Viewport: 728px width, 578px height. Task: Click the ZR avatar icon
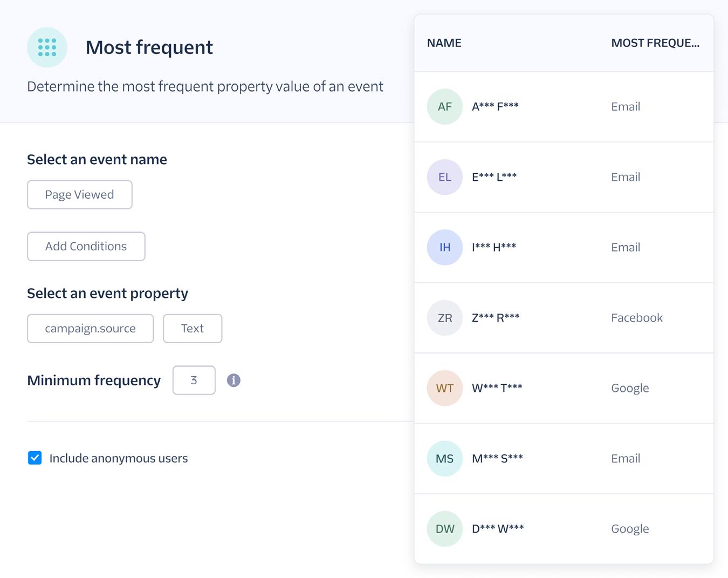[x=445, y=318]
